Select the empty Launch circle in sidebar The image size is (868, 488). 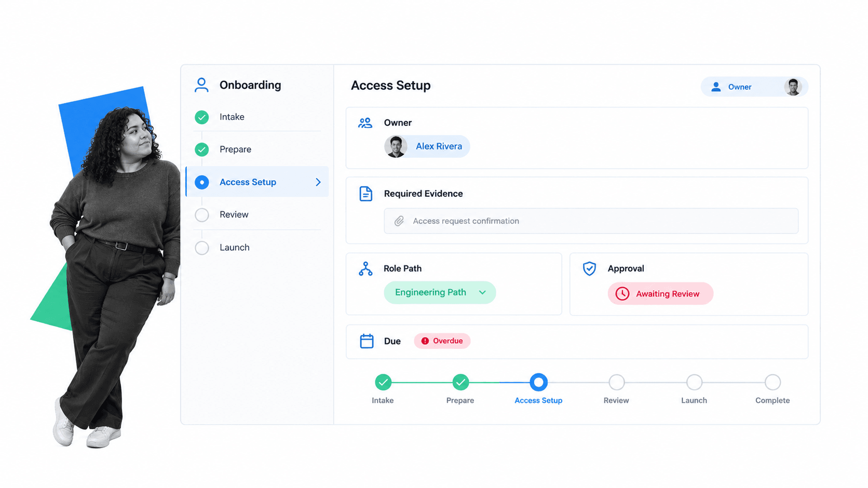click(x=202, y=248)
